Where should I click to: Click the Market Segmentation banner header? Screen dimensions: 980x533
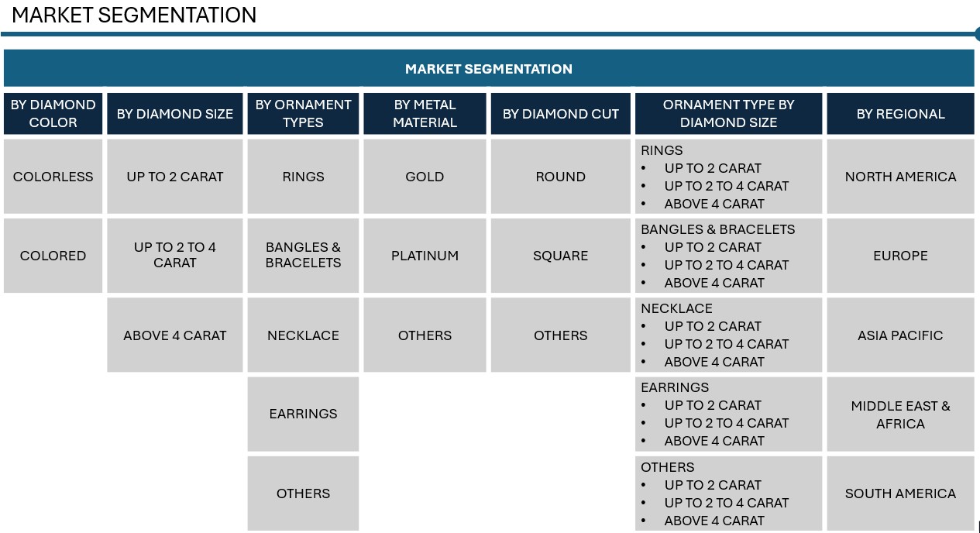point(488,69)
